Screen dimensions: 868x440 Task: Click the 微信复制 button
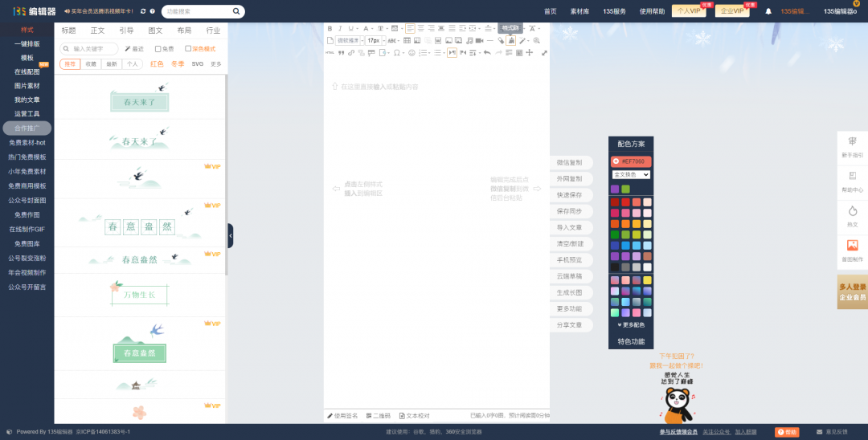pyautogui.click(x=569, y=162)
